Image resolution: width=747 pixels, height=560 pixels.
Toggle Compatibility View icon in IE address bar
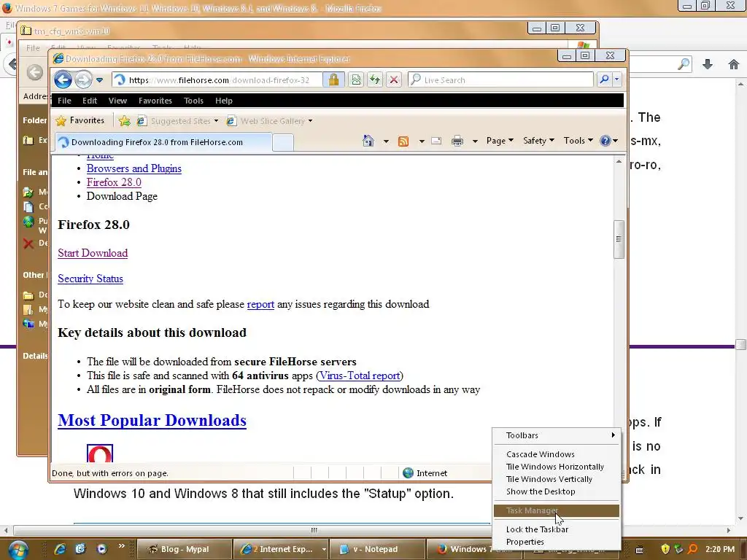[x=356, y=79]
